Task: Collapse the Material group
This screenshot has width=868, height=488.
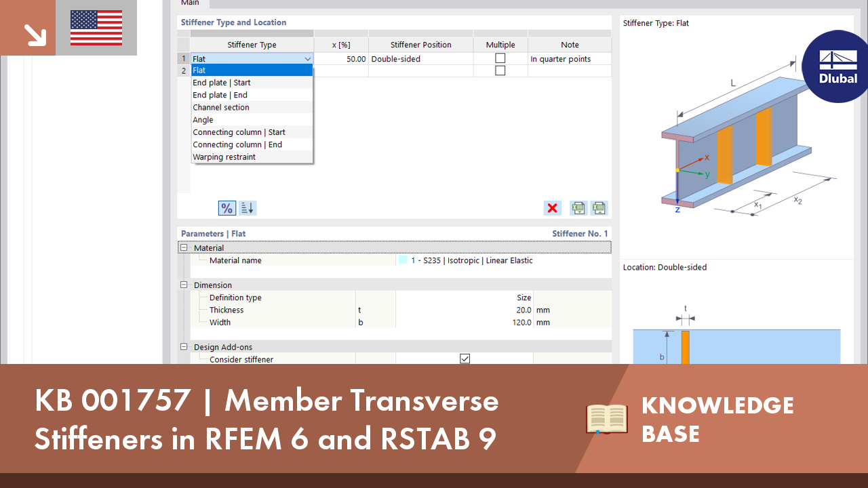Action: tap(184, 248)
